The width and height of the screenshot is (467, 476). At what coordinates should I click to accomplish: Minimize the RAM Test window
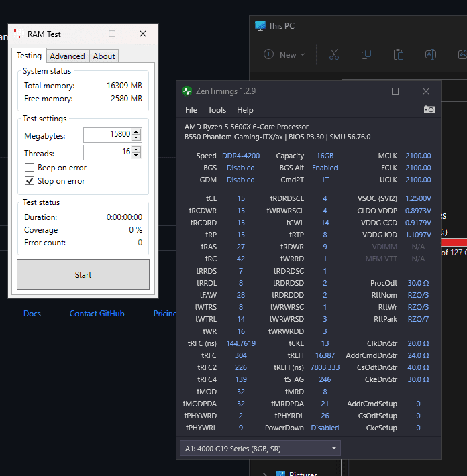point(82,34)
